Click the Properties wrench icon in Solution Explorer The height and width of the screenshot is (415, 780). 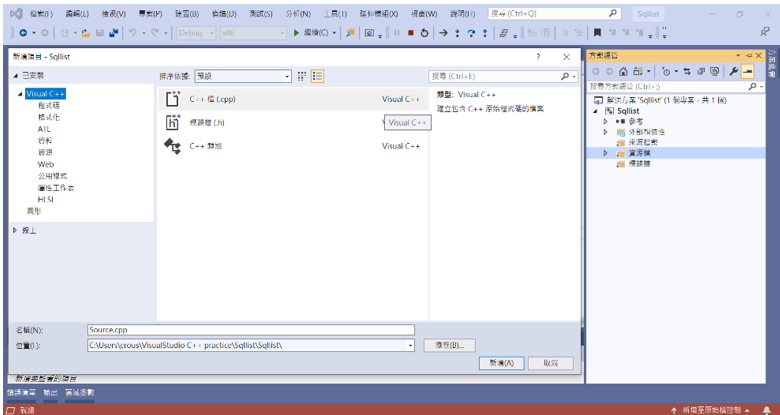click(734, 72)
